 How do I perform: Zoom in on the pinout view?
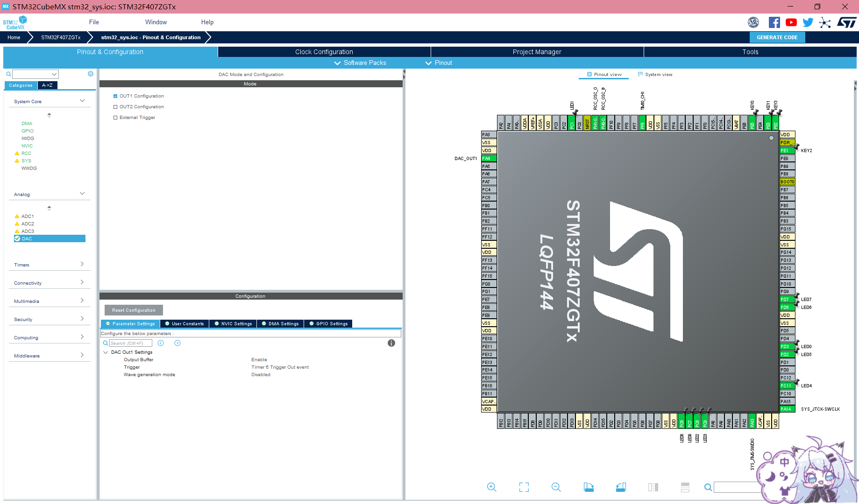tap(491, 487)
